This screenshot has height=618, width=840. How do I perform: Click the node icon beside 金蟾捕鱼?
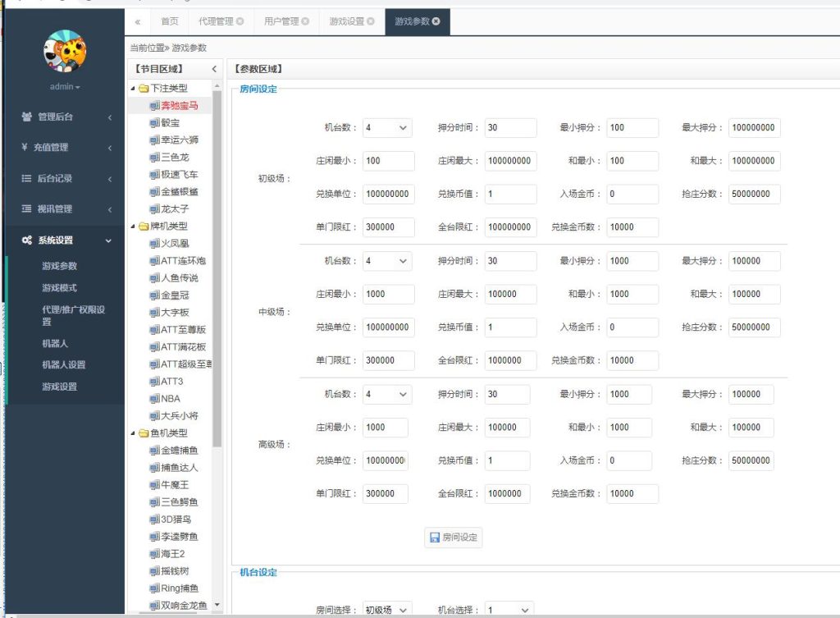tap(154, 451)
